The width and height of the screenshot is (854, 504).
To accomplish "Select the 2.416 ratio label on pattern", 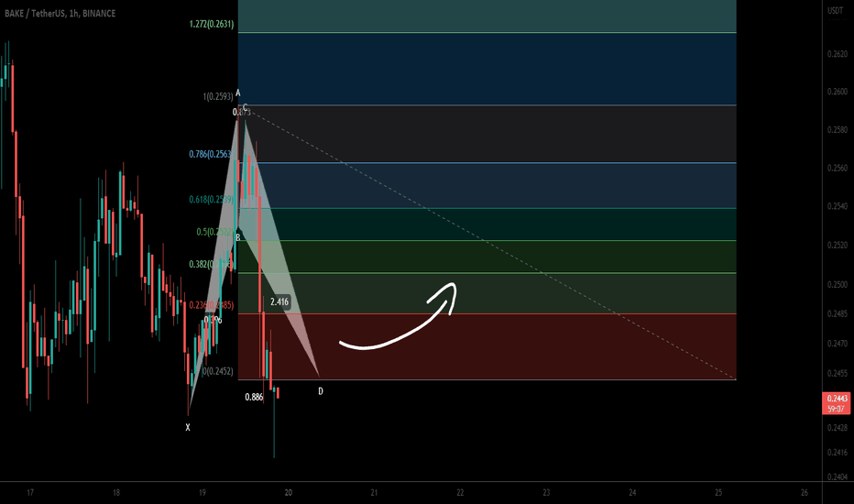I will tap(279, 301).
